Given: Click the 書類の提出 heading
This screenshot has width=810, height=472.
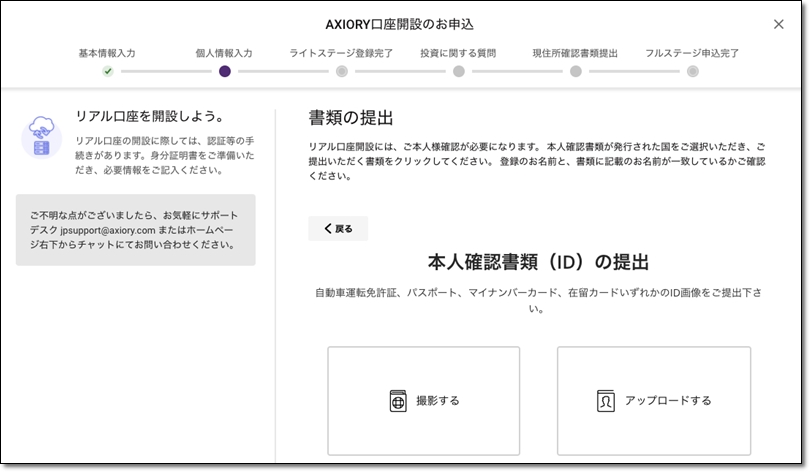Looking at the screenshot, I should 351,118.
